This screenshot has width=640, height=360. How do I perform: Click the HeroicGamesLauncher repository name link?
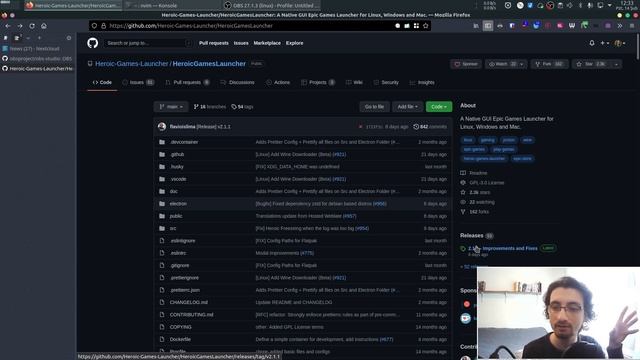click(x=209, y=64)
